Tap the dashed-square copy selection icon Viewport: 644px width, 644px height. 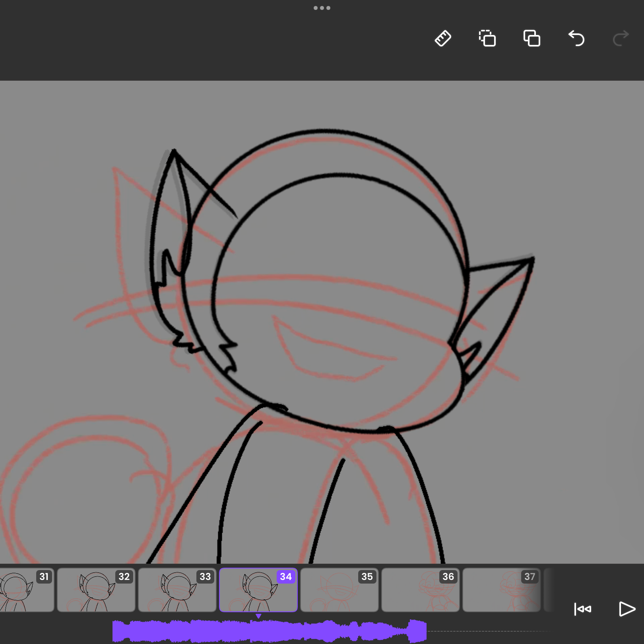487,39
